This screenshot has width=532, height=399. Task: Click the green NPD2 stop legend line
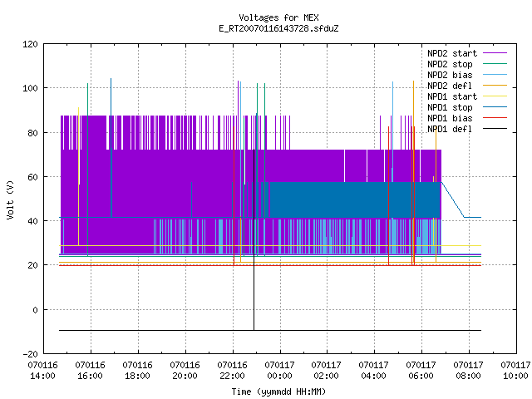(495, 64)
